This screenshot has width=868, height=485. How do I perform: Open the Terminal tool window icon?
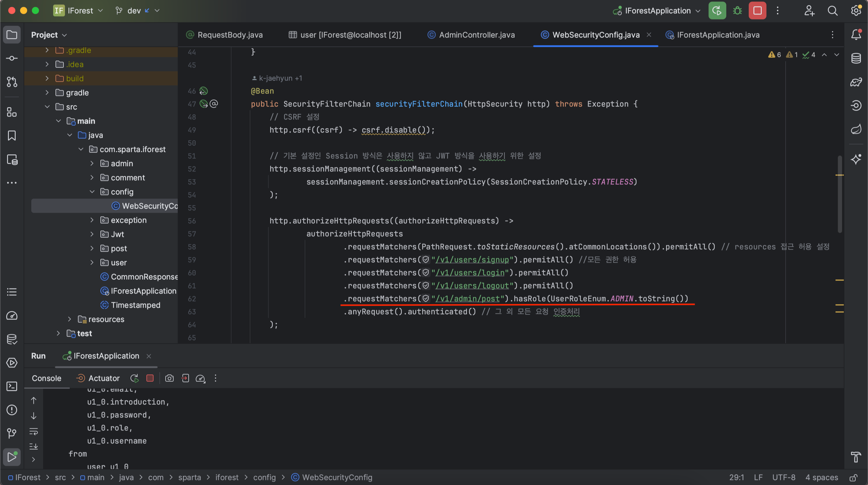tap(12, 386)
